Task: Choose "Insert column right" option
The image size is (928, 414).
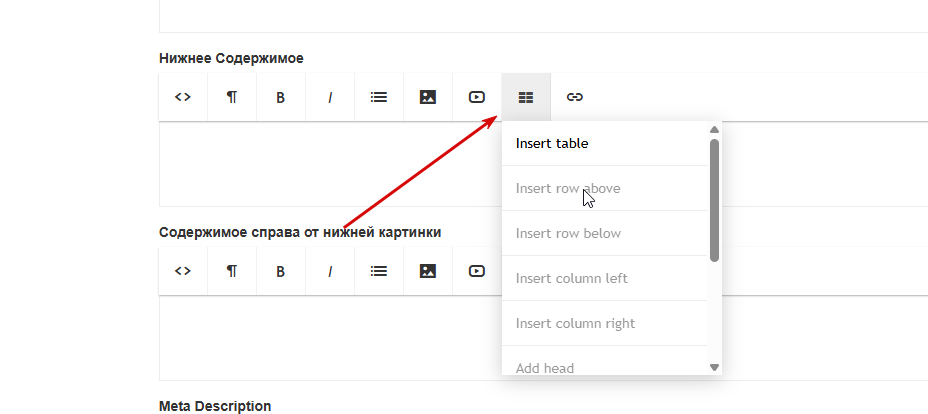Action: 575,323
